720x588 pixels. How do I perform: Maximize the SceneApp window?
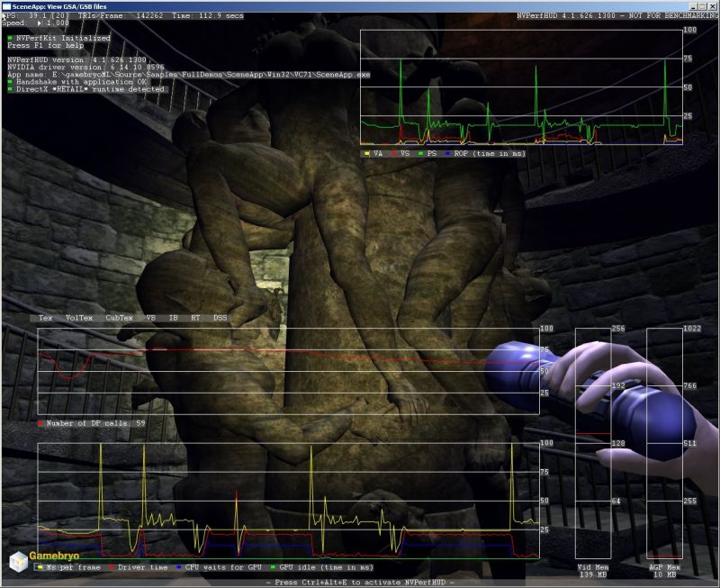pyautogui.click(x=702, y=6)
